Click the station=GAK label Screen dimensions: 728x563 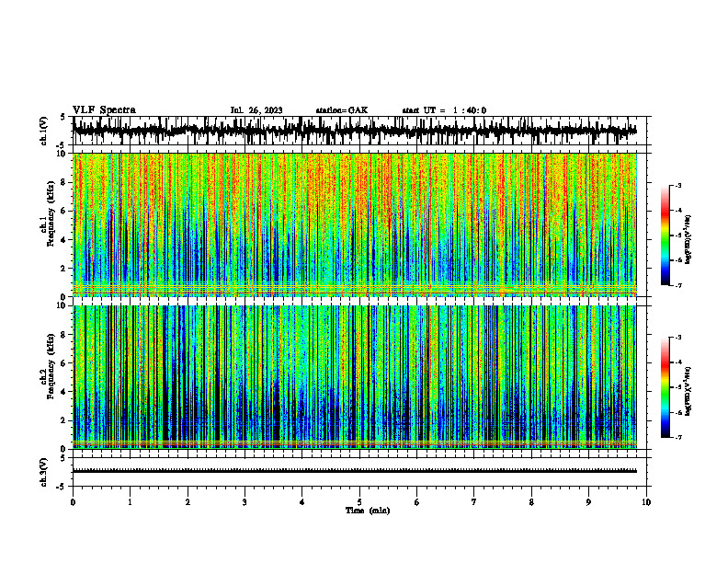pos(342,110)
